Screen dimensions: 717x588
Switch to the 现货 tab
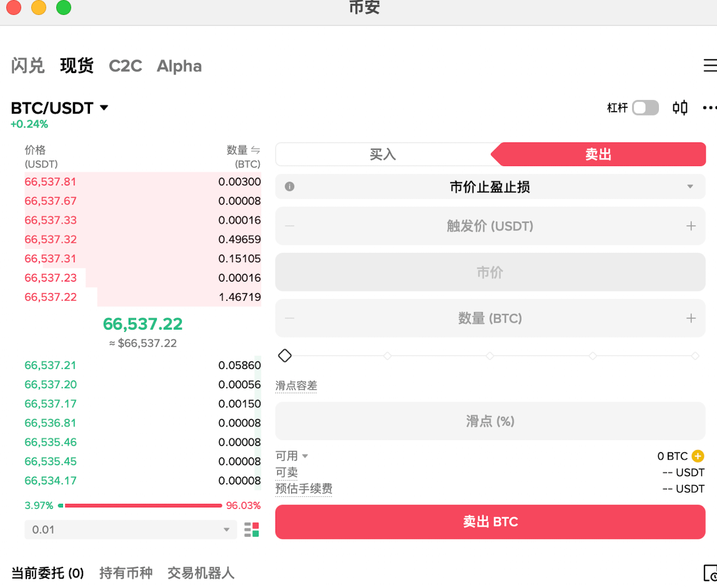(x=76, y=66)
